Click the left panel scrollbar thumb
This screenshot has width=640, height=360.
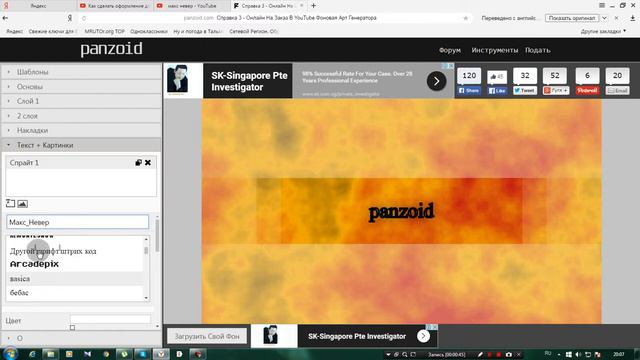[157, 236]
